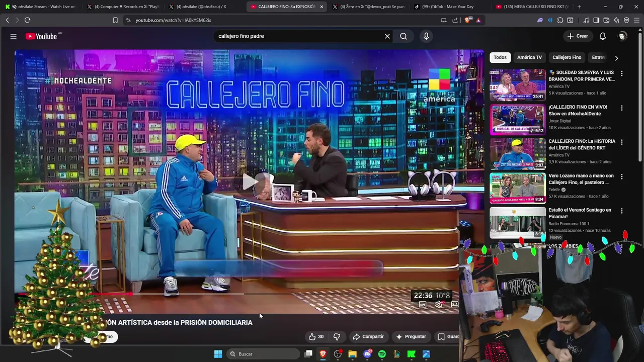
Task: Toggle theater mode in the player
Action: (x=455, y=304)
